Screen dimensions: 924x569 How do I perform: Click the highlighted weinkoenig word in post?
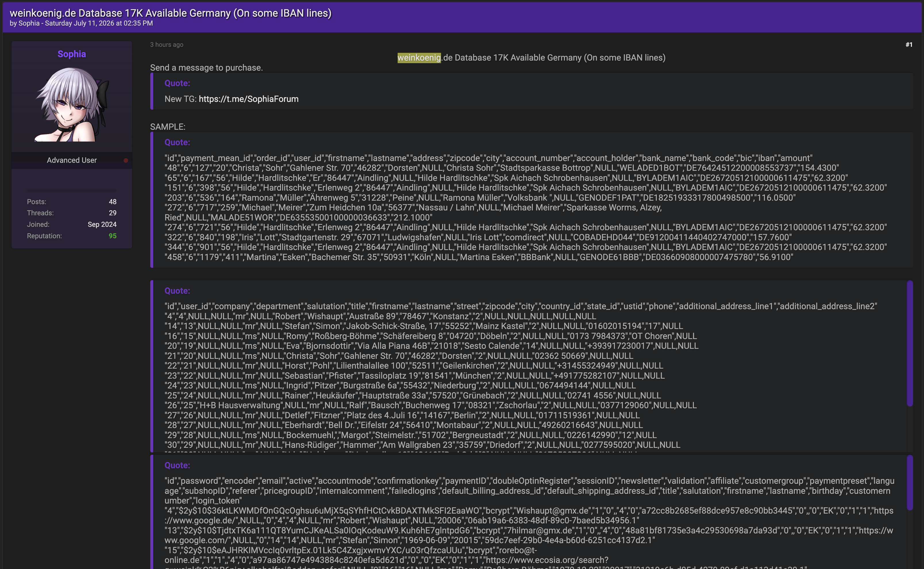[419, 58]
